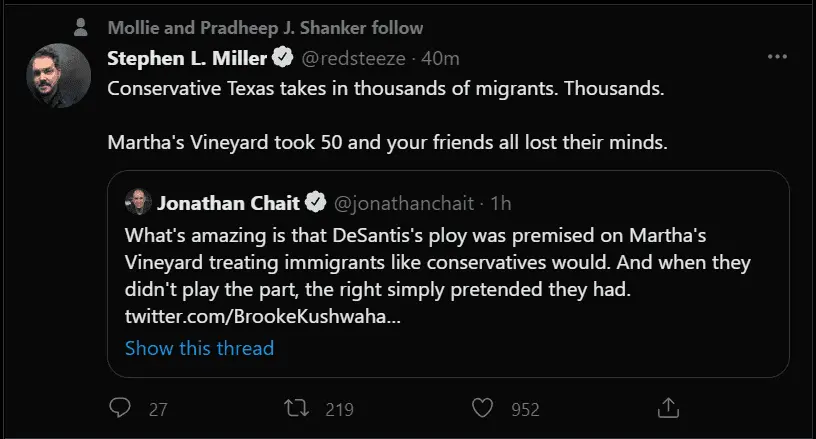Click the follower person icon at top
This screenshot has width=816, height=439.
point(81,27)
